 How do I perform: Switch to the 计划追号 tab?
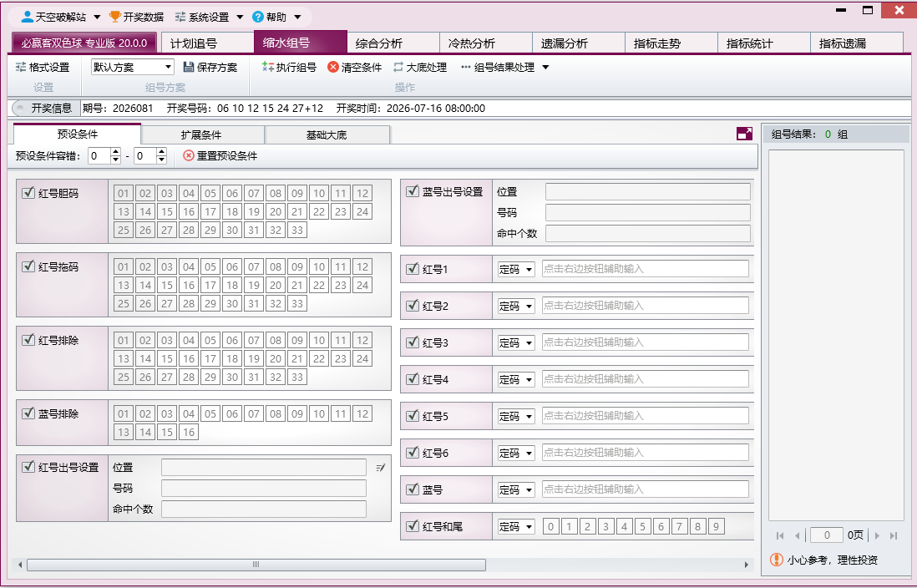(207, 43)
